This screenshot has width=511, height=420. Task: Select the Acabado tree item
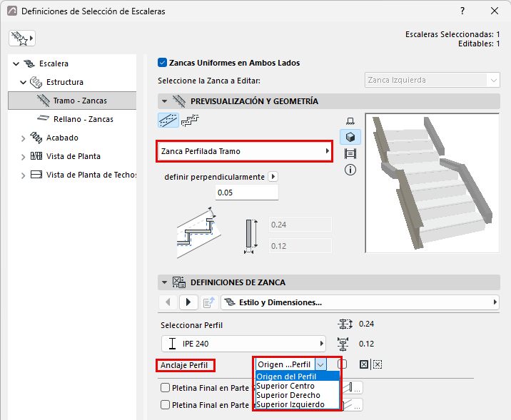point(62,138)
